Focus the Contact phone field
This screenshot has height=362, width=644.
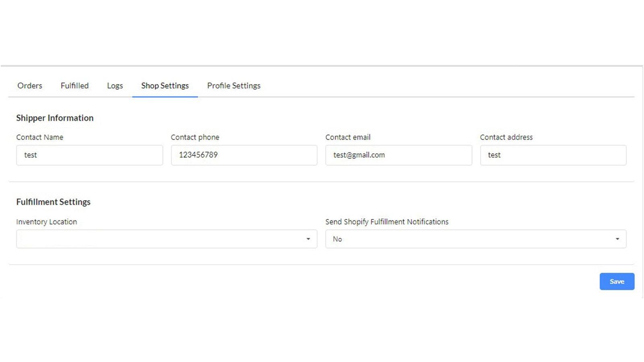tap(244, 155)
